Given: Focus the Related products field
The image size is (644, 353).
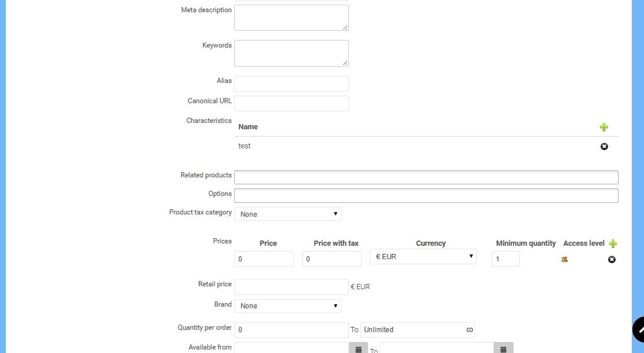Looking at the screenshot, I should pos(426,177).
